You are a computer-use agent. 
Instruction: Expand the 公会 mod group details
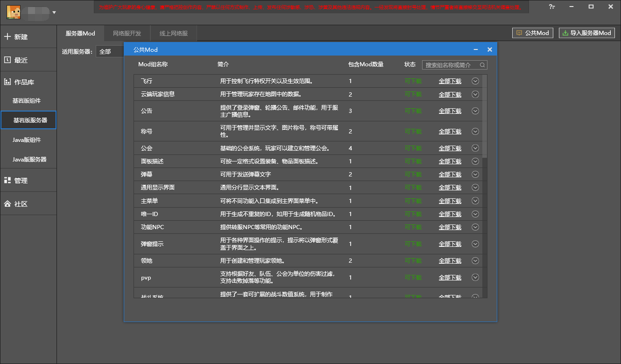pos(475,148)
